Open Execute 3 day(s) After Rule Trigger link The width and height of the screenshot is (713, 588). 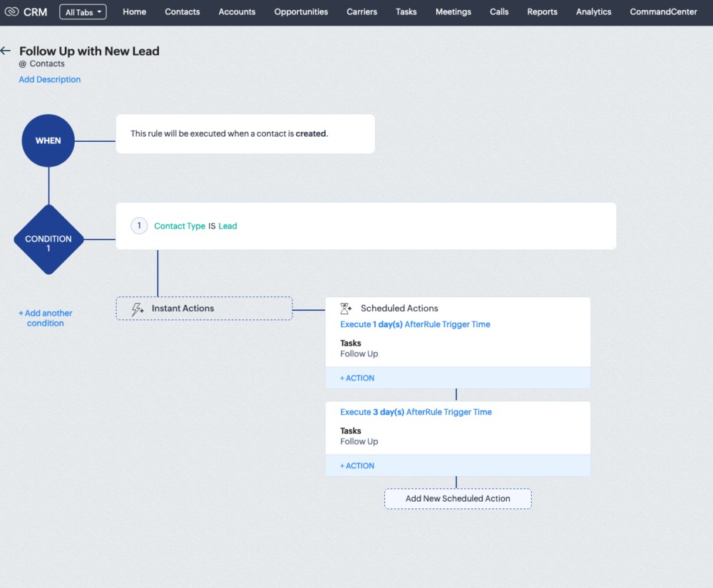coord(416,412)
